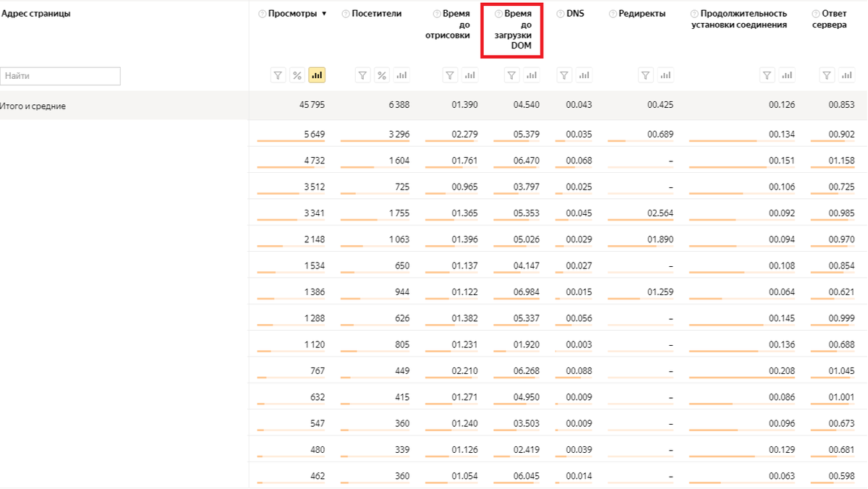
Task: Click the render time cell 02.279
Action: click(464, 134)
